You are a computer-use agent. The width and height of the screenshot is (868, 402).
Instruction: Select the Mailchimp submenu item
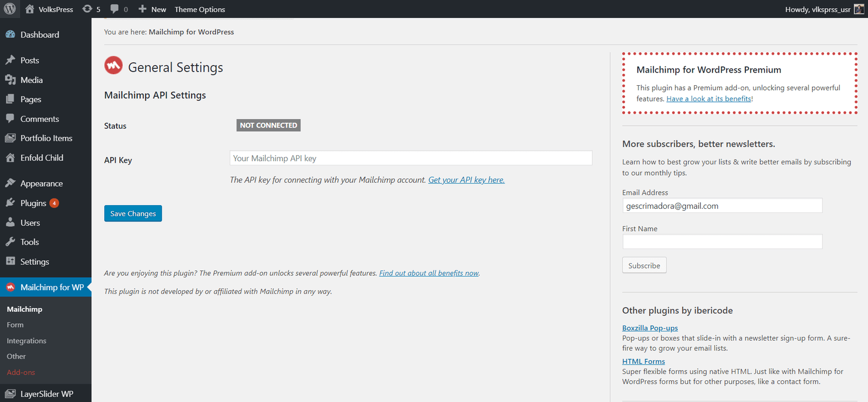coord(24,309)
